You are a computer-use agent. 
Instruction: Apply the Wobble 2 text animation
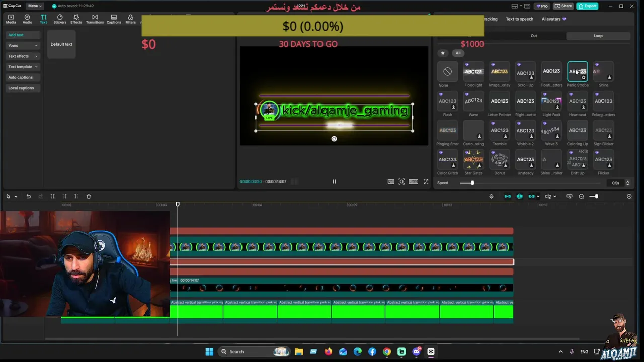click(525, 130)
